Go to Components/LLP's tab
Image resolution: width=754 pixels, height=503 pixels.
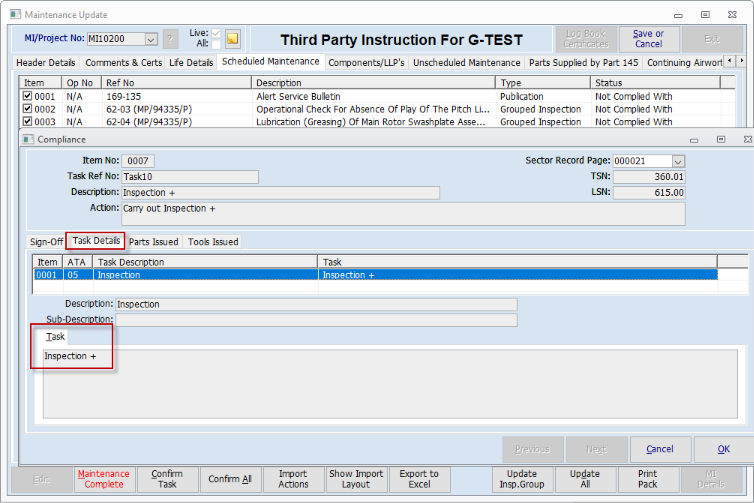coord(367,62)
